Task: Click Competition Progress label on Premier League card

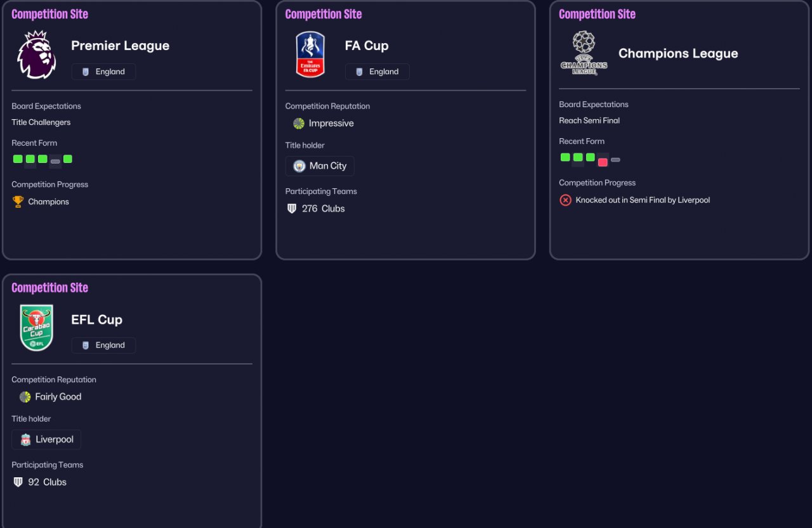Action: coord(50,184)
